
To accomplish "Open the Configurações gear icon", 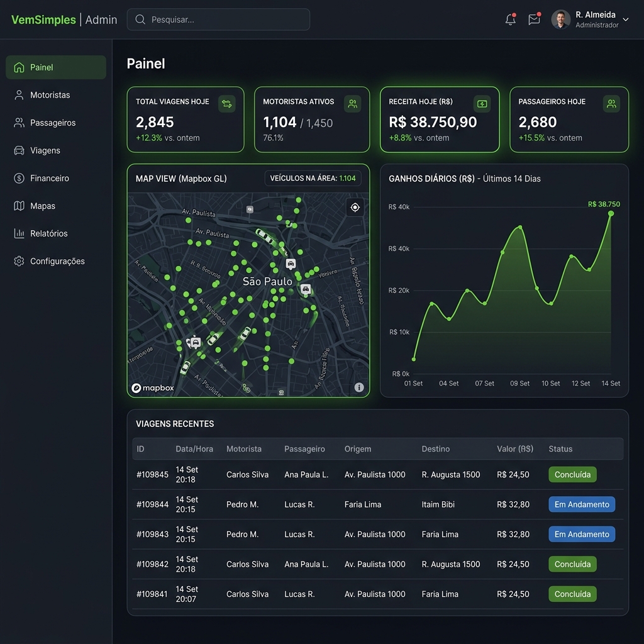I will [19, 261].
